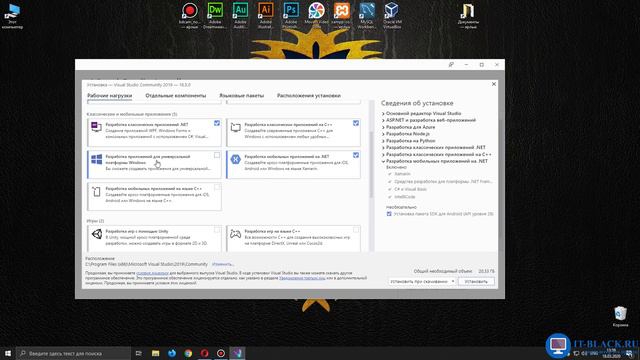This screenshot has height=360, width=640.
Task: Open the Movavi Video desktop shortcut
Action: (316, 15)
